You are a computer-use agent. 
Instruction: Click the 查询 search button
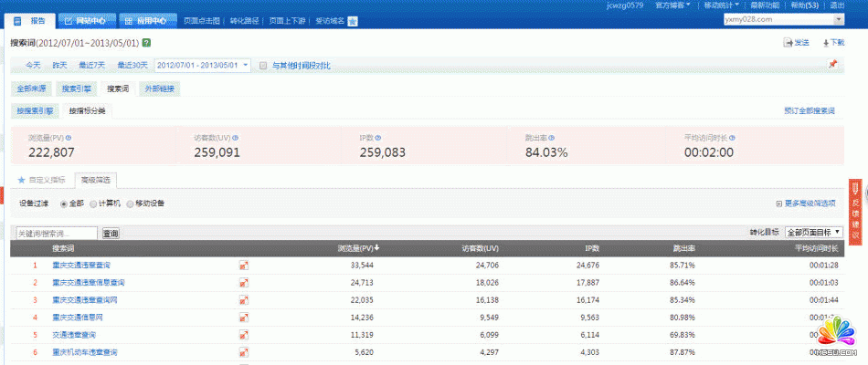click(111, 234)
